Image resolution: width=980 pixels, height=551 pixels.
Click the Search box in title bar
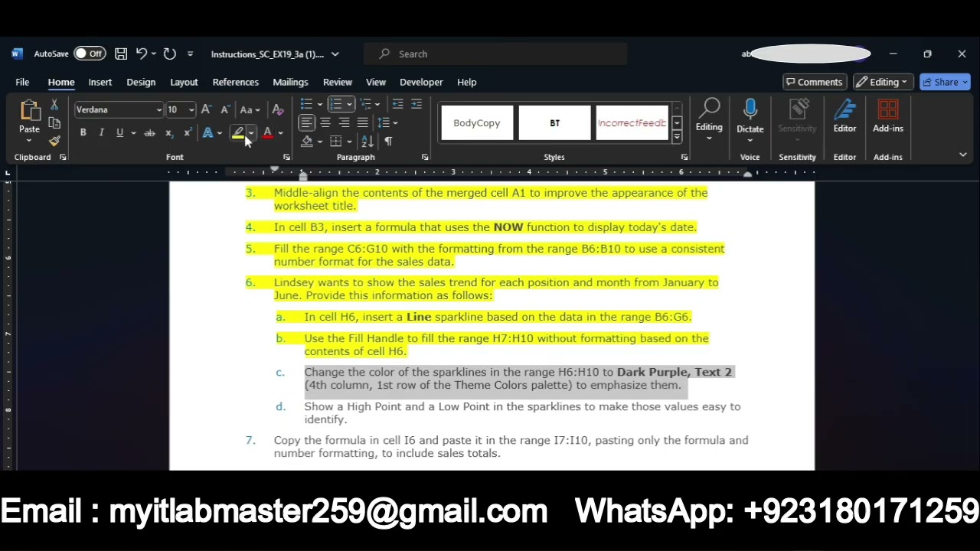pos(496,54)
